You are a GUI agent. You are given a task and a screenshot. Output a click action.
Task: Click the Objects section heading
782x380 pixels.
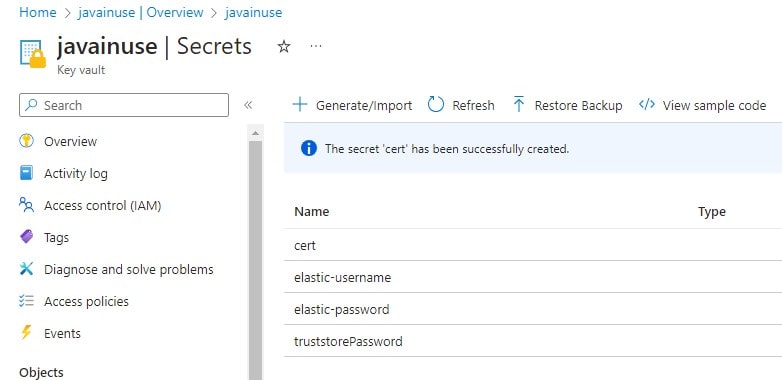tap(41, 373)
